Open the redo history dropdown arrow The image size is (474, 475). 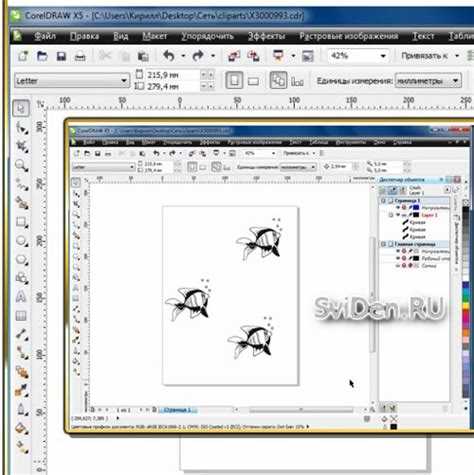coord(213,56)
